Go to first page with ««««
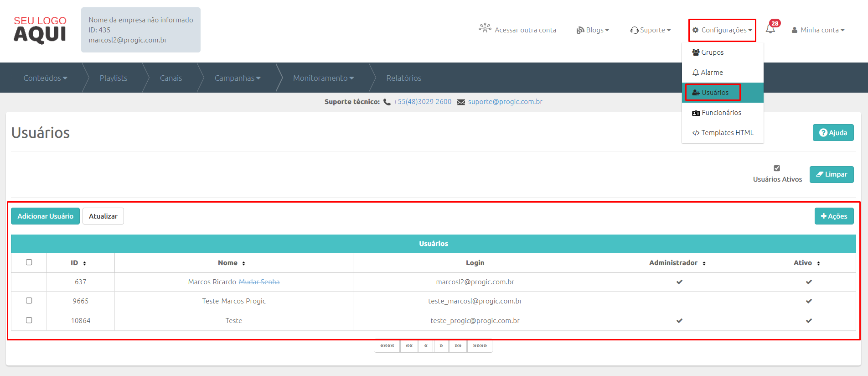The image size is (868, 376). coord(387,346)
